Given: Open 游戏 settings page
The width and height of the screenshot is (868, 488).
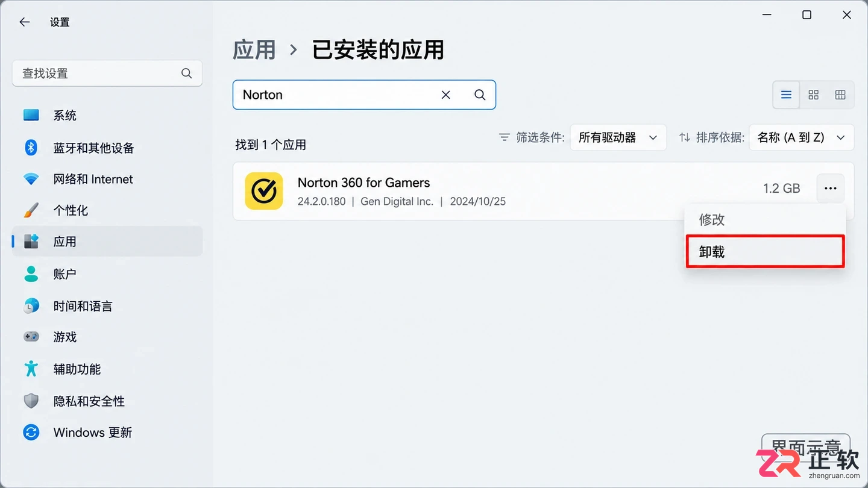Looking at the screenshot, I should tap(107, 337).
